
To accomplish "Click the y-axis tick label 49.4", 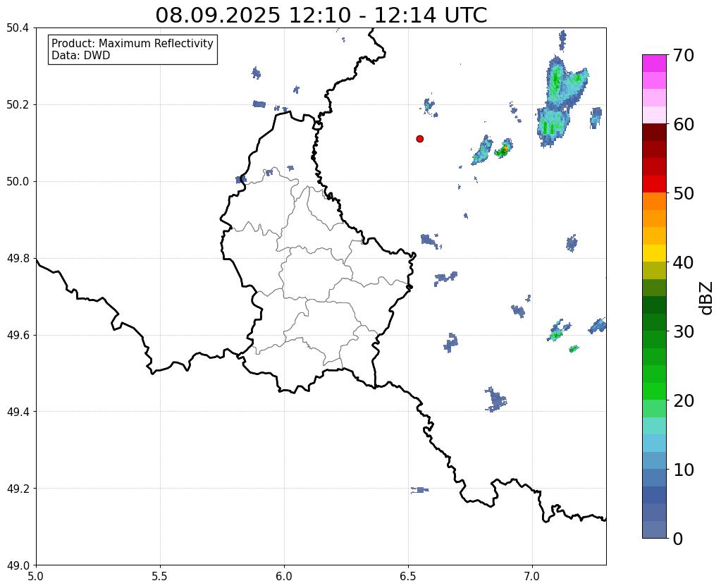I will (x=18, y=412).
